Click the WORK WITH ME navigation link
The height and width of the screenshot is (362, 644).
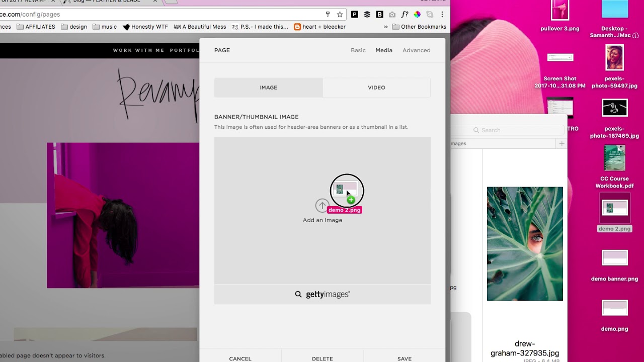[x=139, y=50]
